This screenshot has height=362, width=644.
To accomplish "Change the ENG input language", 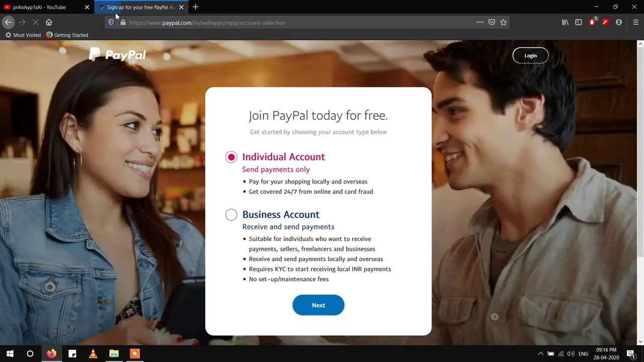I will pos(583,354).
